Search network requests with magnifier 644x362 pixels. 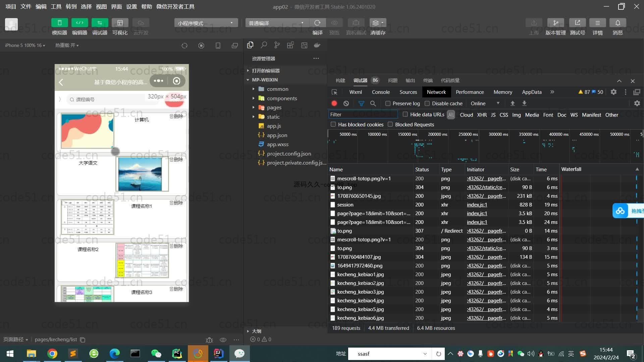click(x=373, y=104)
